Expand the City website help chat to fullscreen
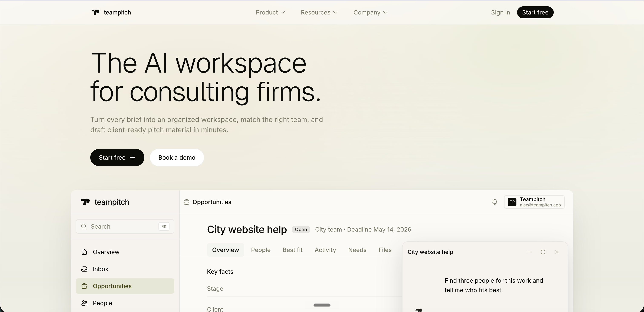Screen dimensions: 644x312 [x=543, y=252]
